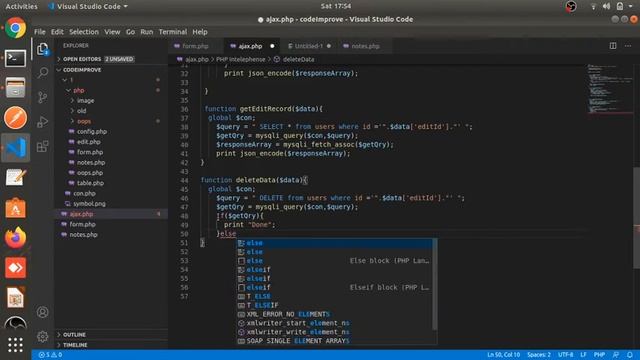640x360 pixels.
Task: Expand the oops folder
Action: coord(84,121)
